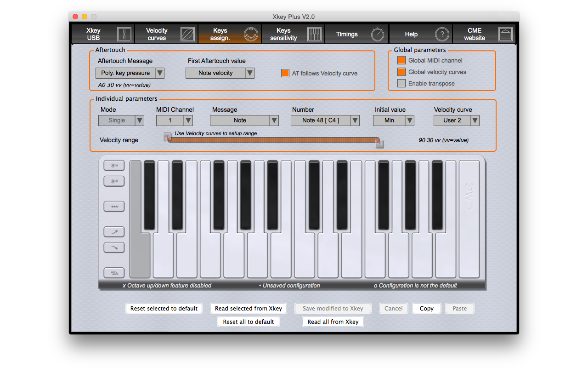Uncheck Global MIDI channel
This screenshot has height=368, width=588.
coord(401,60)
